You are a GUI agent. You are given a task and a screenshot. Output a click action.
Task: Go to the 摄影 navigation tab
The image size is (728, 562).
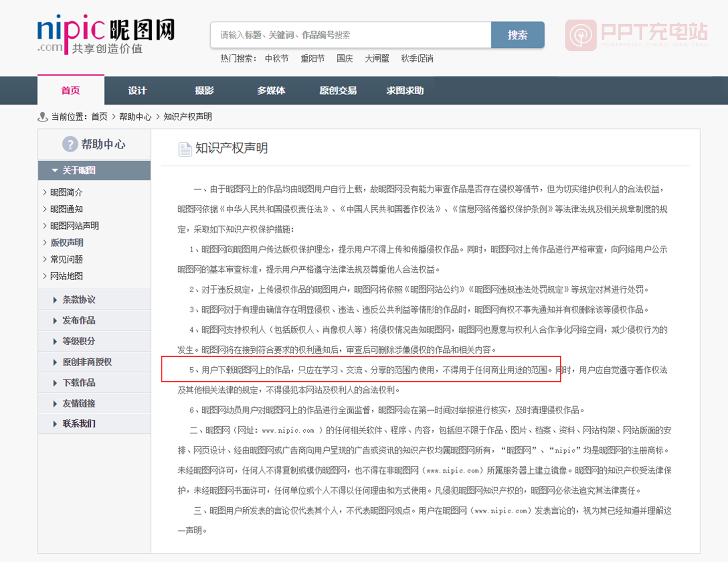pos(204,91)
